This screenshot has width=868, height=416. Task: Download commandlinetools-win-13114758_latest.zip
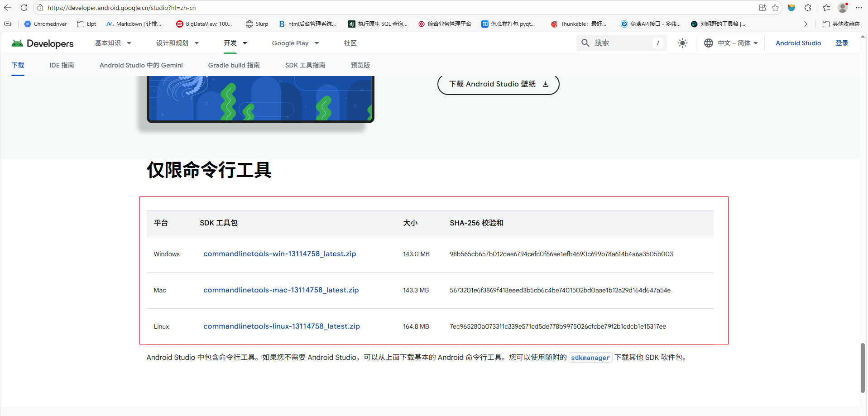coord(279,254)
